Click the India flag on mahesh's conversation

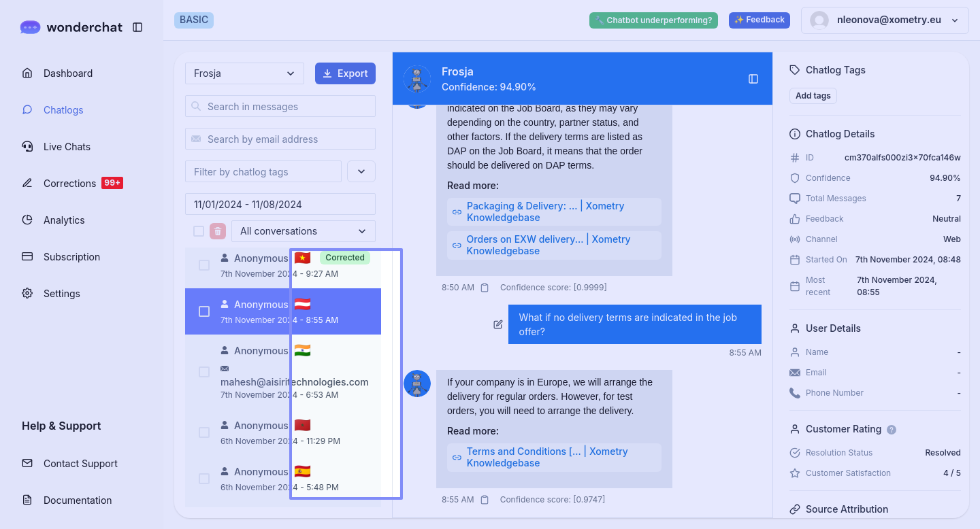point(302,350)
